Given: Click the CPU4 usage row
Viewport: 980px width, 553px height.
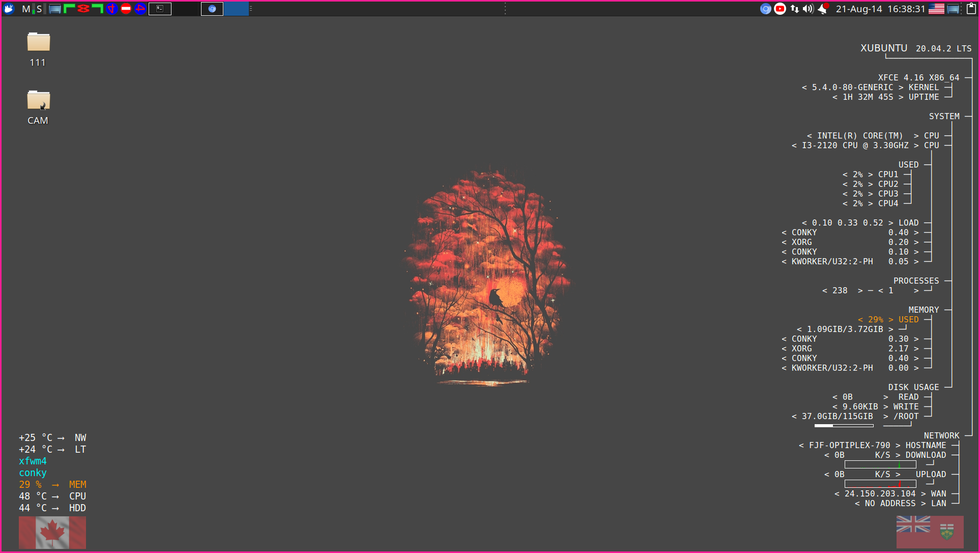Looking at the screenshot, I should pyautogui.click(x=870, y=203).
